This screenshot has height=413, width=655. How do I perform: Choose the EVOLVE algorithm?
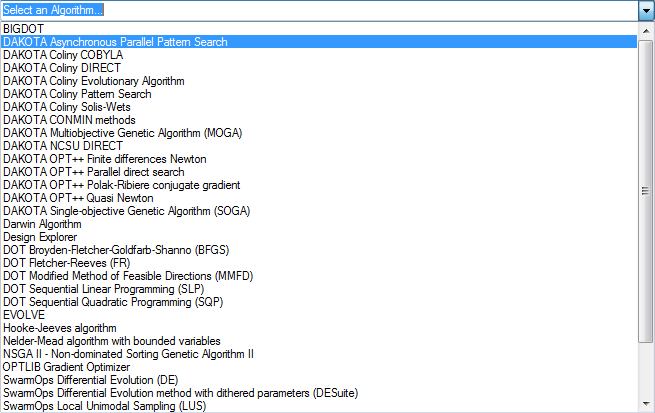click(24, 315)
